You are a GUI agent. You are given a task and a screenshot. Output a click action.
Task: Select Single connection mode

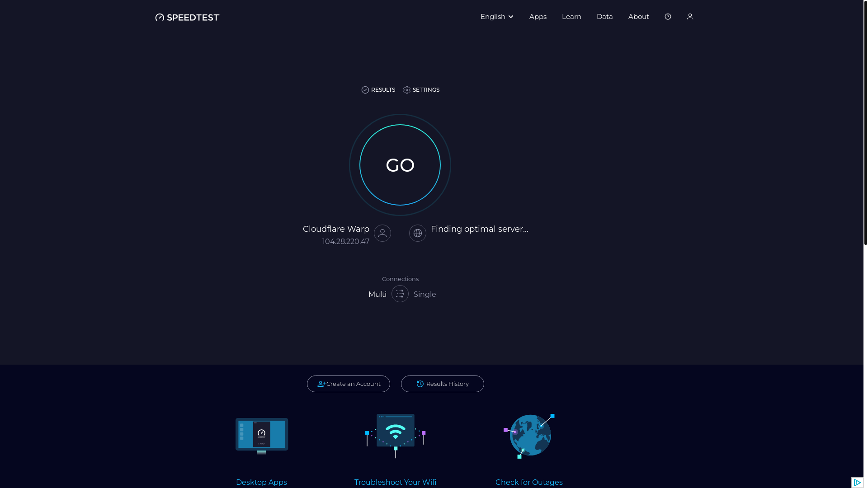[x=425, y=295]
